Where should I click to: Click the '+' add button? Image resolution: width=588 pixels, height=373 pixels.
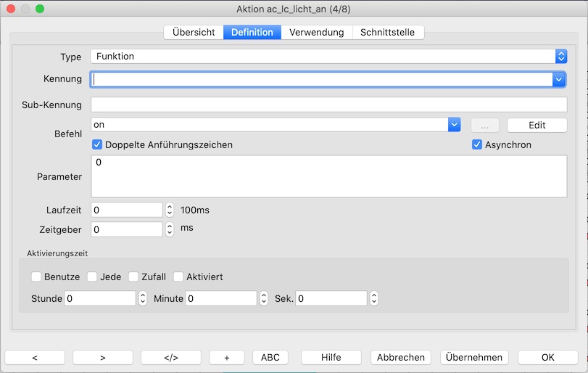pos(227,357)
